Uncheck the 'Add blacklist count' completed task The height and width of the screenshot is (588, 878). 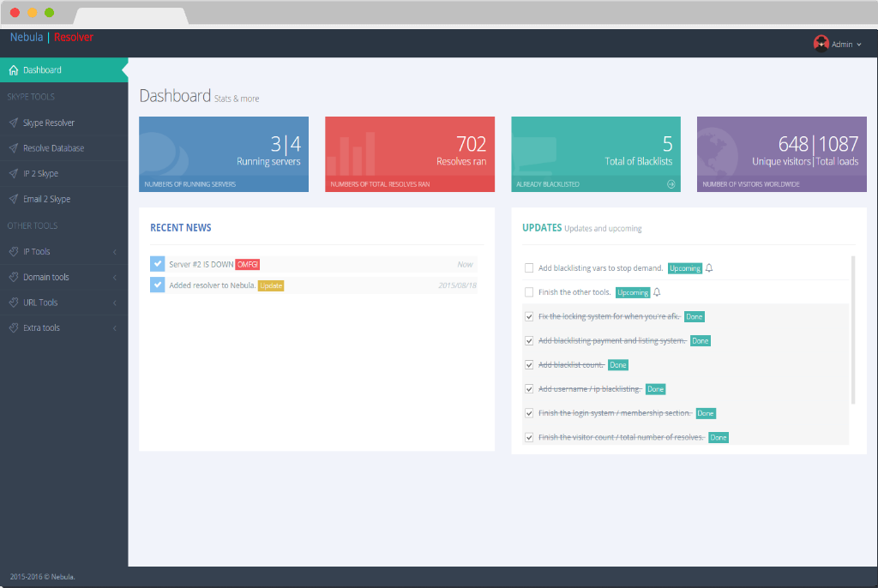point(529,364)
